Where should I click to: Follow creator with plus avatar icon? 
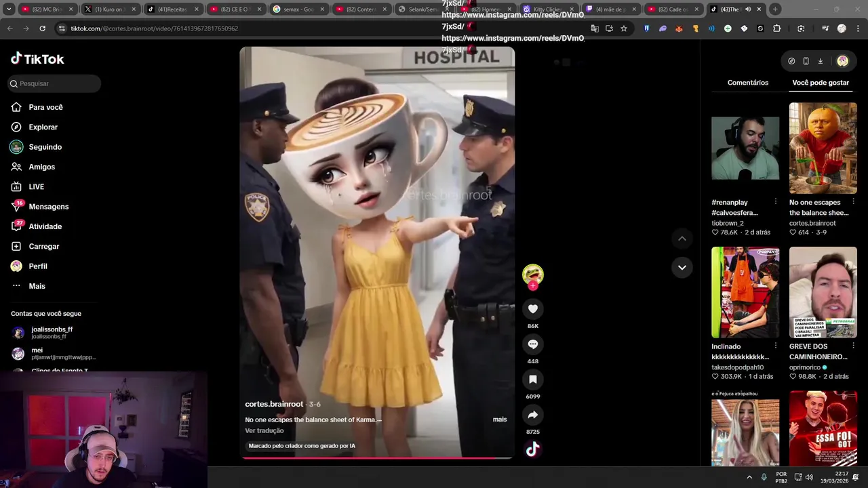[533, 286]
